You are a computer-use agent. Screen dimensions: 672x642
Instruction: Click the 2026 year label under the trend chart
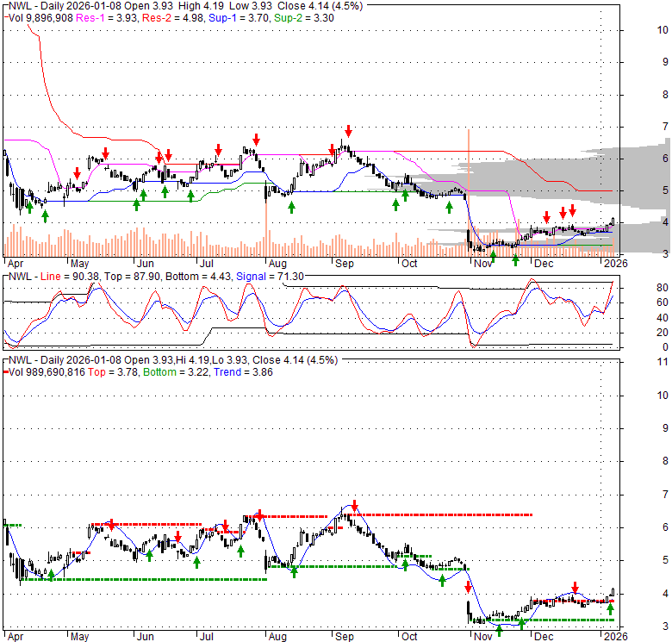pos(615,637)
